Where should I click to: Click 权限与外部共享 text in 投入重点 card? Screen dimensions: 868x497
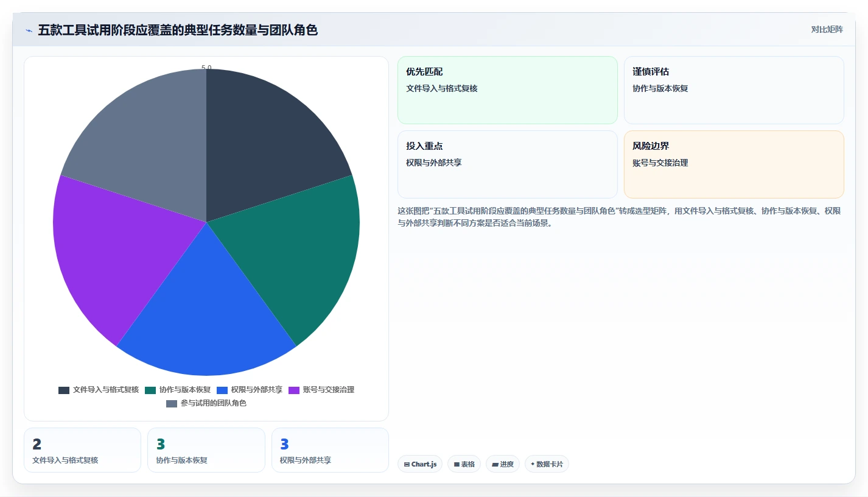click(x=434, y=163)
